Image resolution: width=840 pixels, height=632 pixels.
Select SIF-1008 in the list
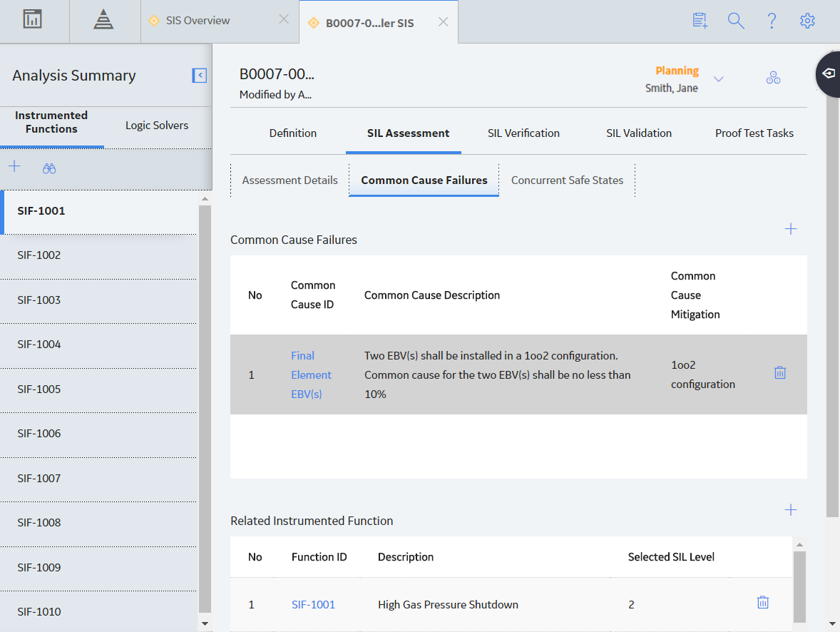98,524
